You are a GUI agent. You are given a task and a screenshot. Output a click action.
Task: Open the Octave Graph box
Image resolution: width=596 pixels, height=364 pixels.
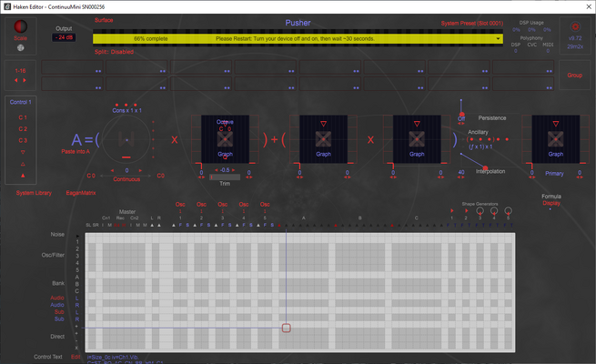225,139
